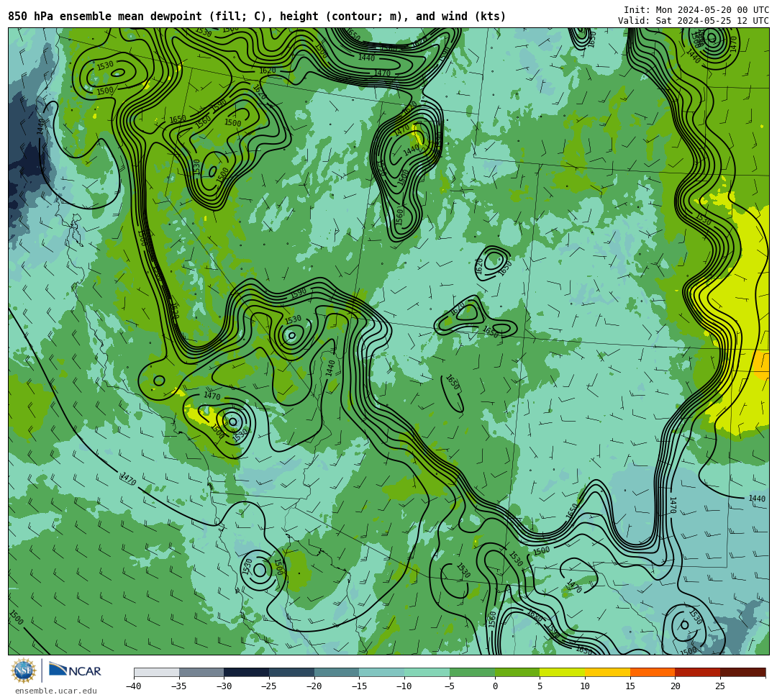Click the NCAR logo
This screenshot has height=700, width=777.
tap(75, 671)
